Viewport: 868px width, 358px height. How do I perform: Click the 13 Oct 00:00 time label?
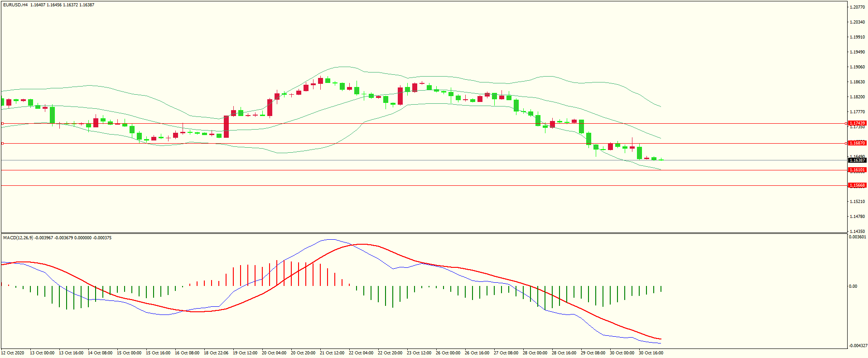tap(42, 353)
